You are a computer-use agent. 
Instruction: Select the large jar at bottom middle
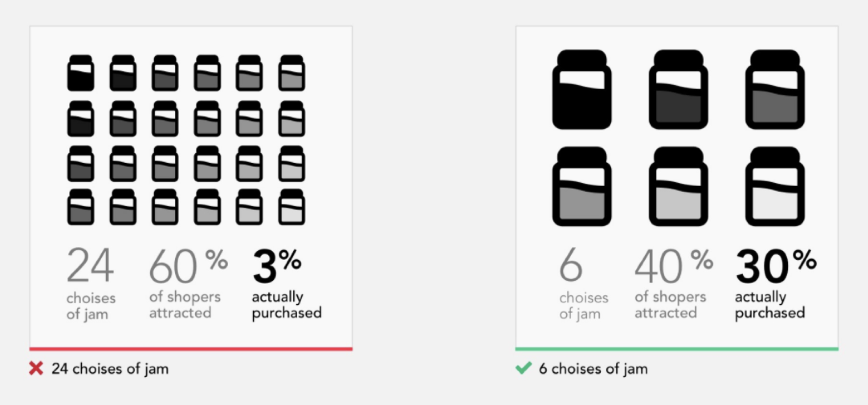678,186
